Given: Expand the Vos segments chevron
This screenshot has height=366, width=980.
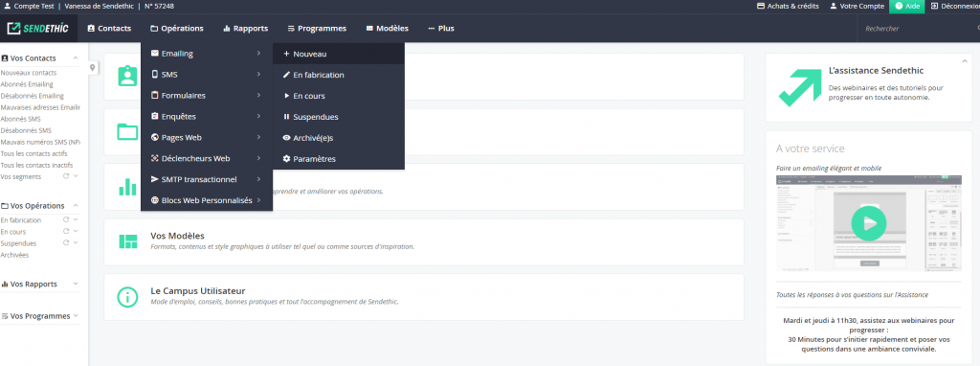Looking at the screenshot, I should 76,176.
